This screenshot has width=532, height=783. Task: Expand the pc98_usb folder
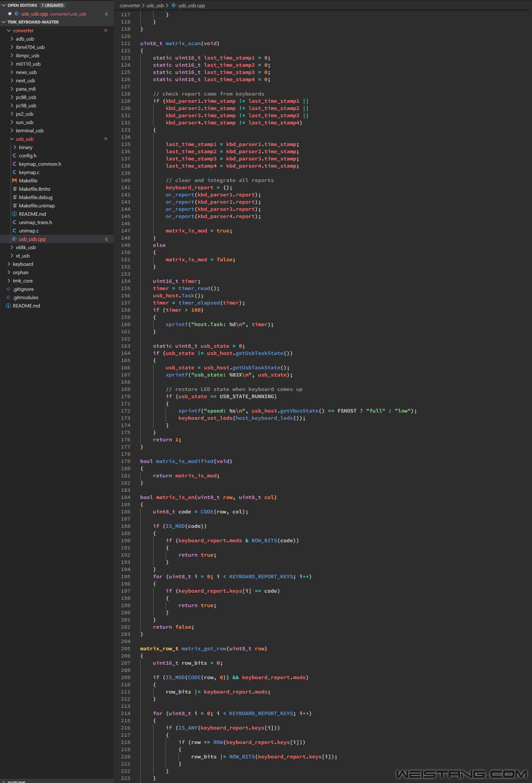[12, 105]
